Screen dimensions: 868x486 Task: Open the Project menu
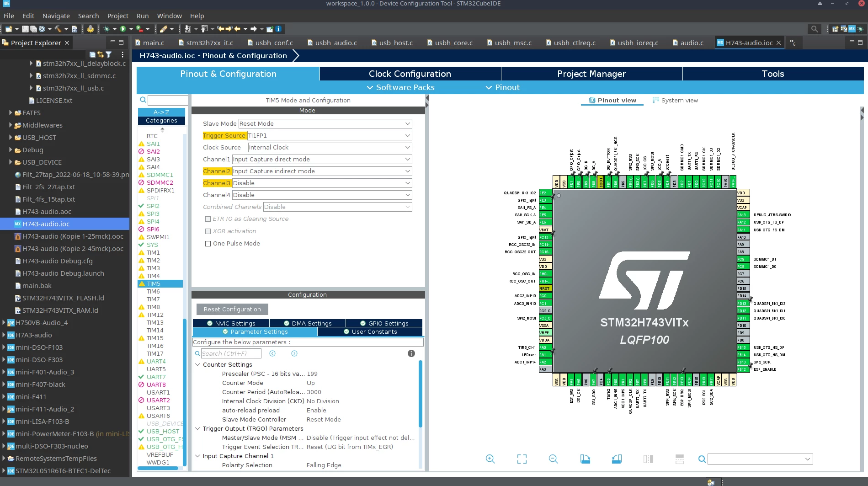pyautogui.click(x=118, y=16)
